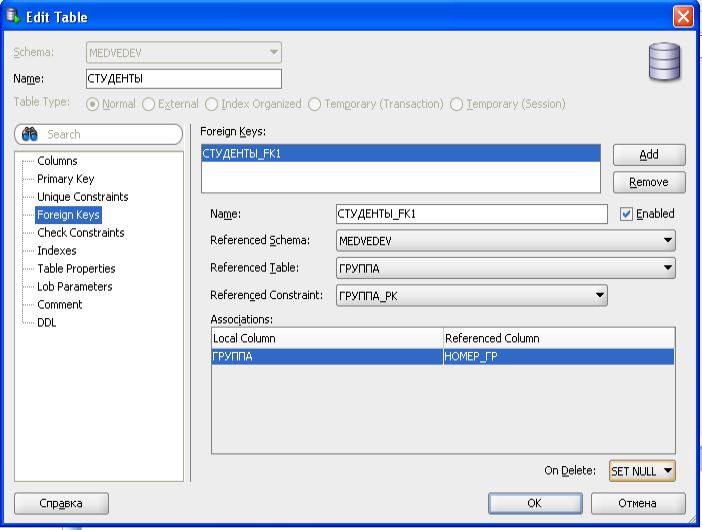Screen dimensions: 702x530
Task: Click the Отмена cancel button
Action: pyautogui.click(x=638, y=504)
